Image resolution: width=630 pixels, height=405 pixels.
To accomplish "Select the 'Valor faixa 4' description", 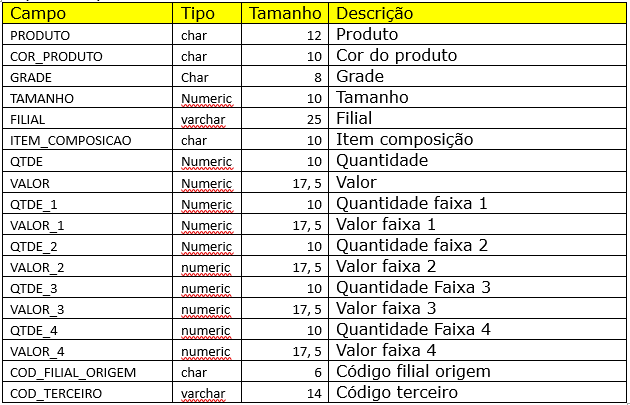I will pyautogui.click(x=386, y=350).
